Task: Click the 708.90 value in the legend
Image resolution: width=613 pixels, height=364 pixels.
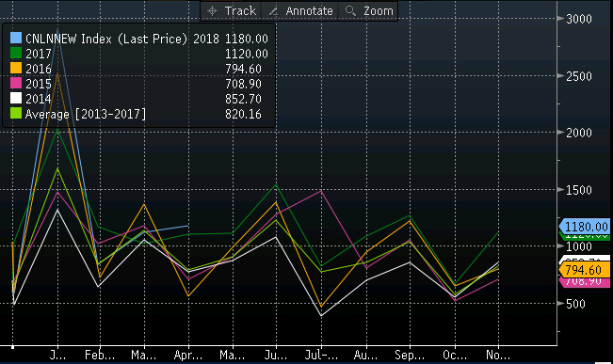Action: 243,84
